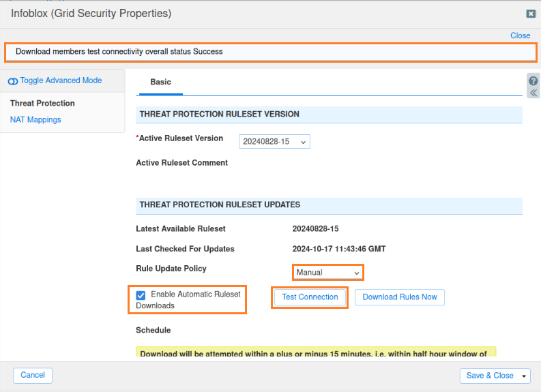Click Download Rules Now
This screenshot has width=541, height=392.
click(x=400, y=297)
